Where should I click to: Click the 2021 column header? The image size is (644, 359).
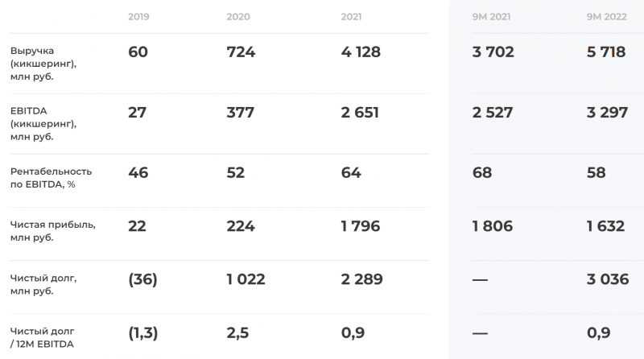coord(351,17)
